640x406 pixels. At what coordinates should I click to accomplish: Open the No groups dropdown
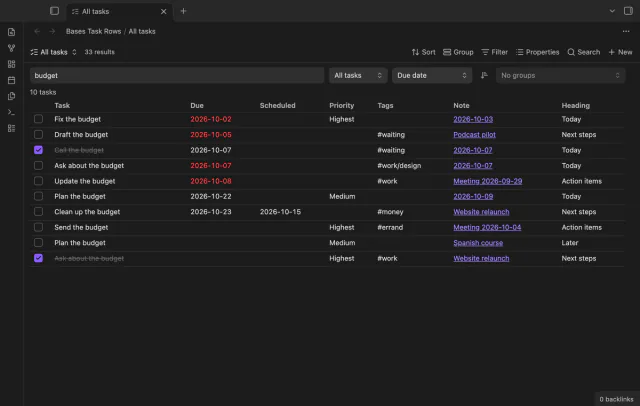pos(560,75)
